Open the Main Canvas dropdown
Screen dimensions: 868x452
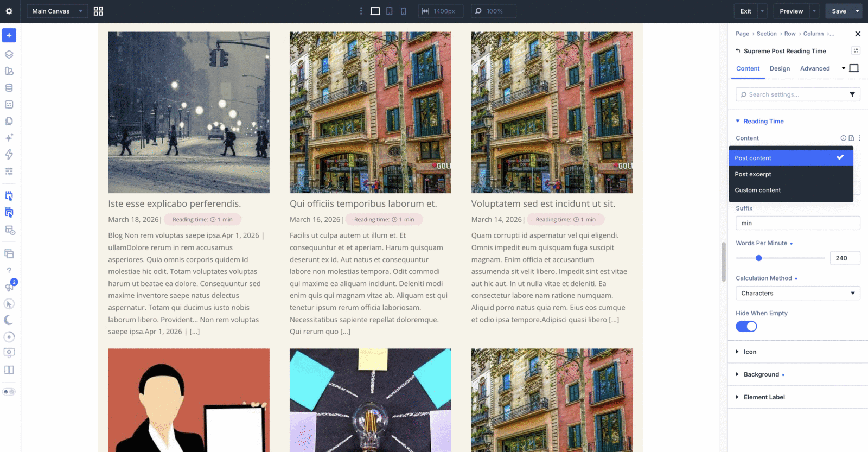(58, 11)
